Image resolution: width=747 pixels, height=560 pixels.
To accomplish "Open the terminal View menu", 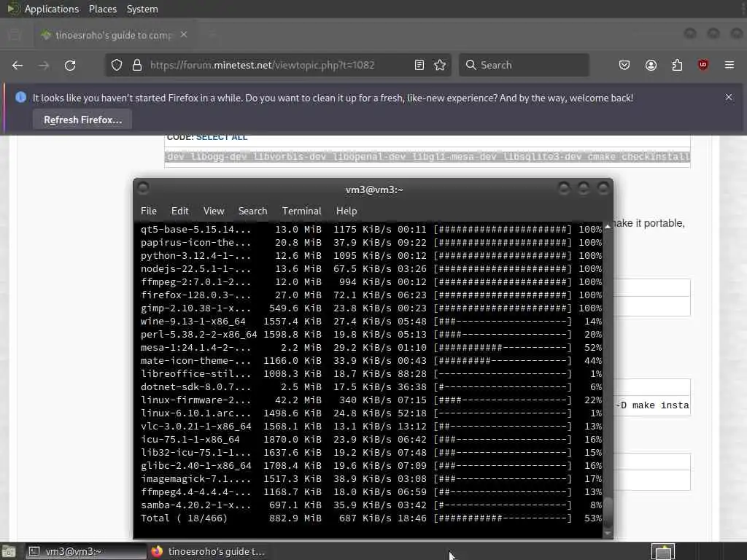I will click(x=214, y=211).
